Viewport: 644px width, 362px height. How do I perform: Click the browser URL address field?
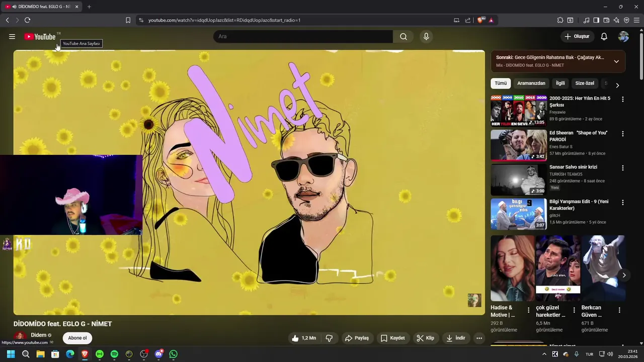coord(297,20)
